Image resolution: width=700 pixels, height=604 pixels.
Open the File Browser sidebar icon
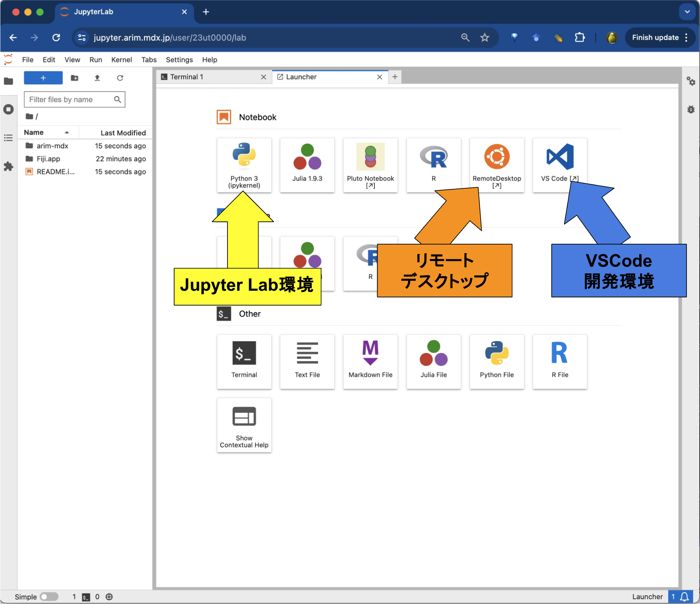[x=9, y=81]
